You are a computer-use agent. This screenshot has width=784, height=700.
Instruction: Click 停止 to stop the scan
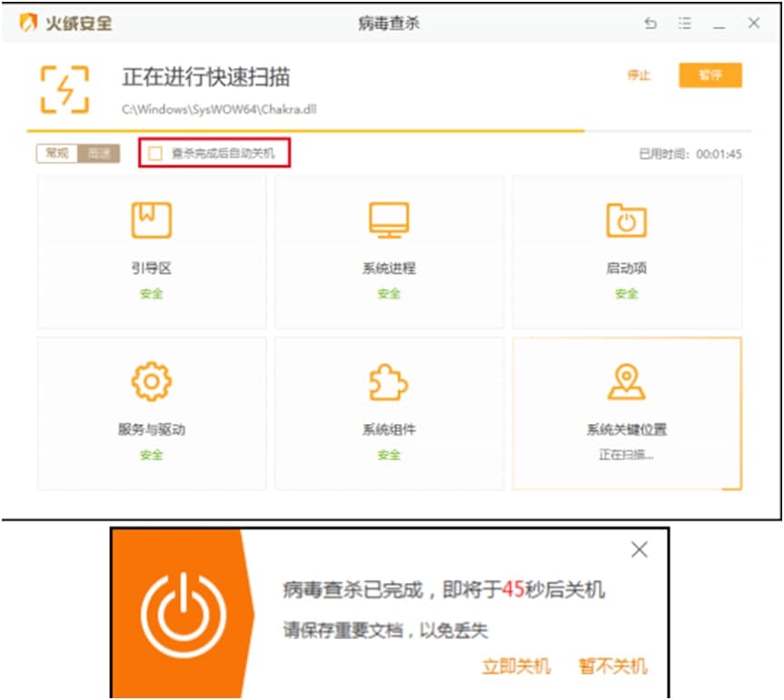point(639,75)
